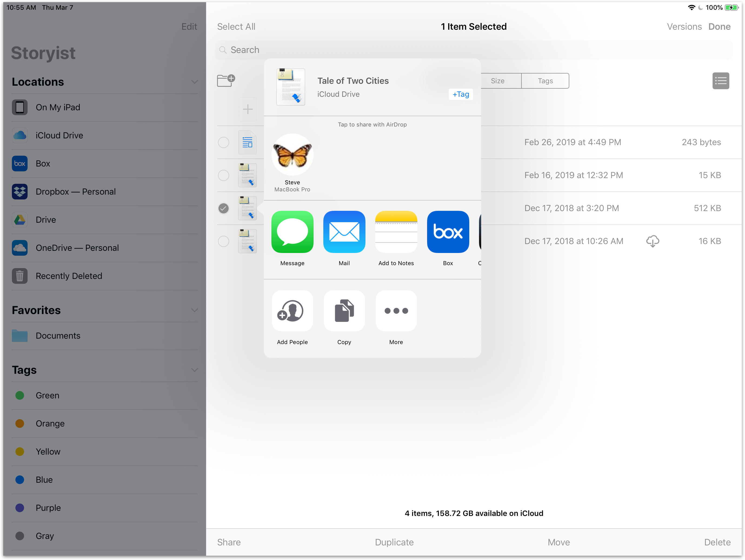This screenshot has width=745, height=560.
Task: Tap the Feb 26, 2019 file thumbnail
Action: pyautogui.click(x=247, y=142)
